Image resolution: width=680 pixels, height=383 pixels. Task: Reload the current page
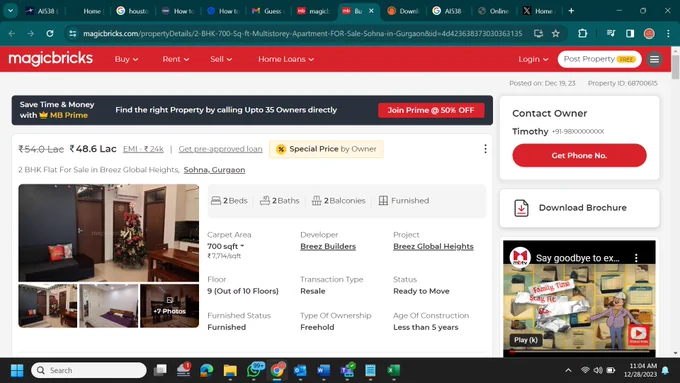tap(50, 33)
